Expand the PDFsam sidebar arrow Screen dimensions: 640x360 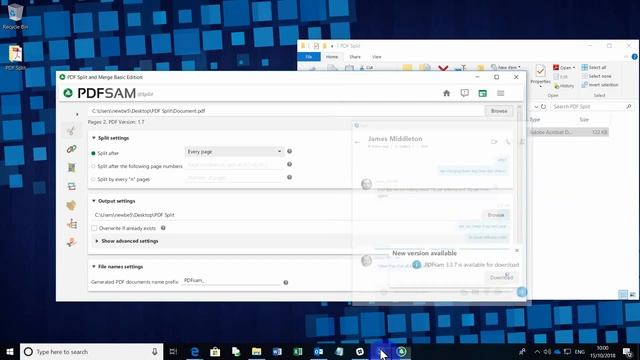pos(77,114)
